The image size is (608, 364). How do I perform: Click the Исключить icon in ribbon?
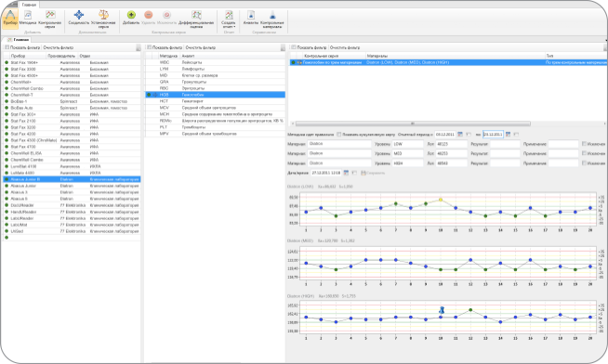(x=166, y=15)
